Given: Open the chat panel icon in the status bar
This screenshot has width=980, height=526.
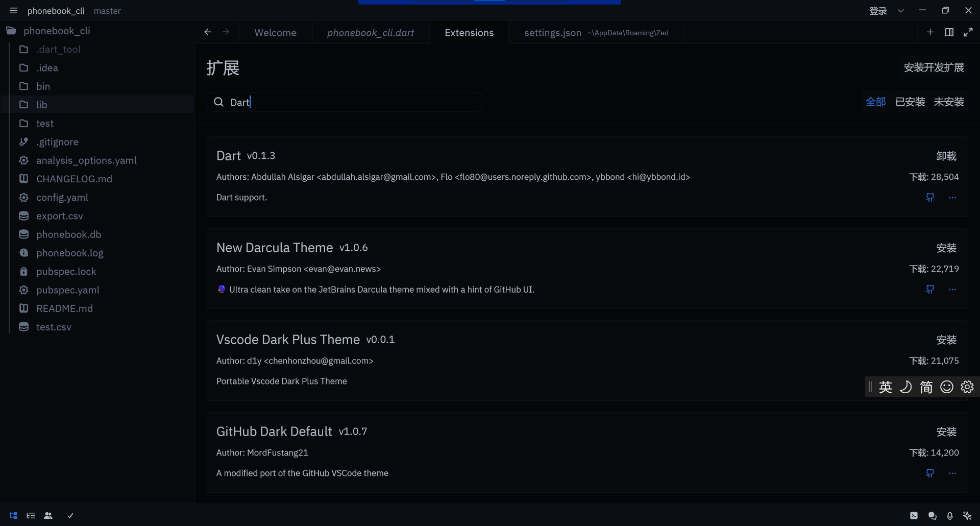Looking at the screenshot, I should coord(932,516).
